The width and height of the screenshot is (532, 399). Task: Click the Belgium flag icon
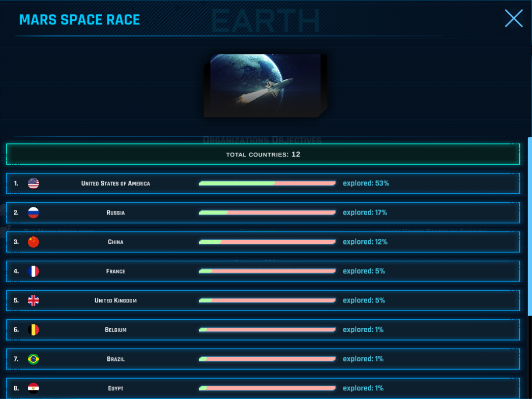tap(34, 330)
